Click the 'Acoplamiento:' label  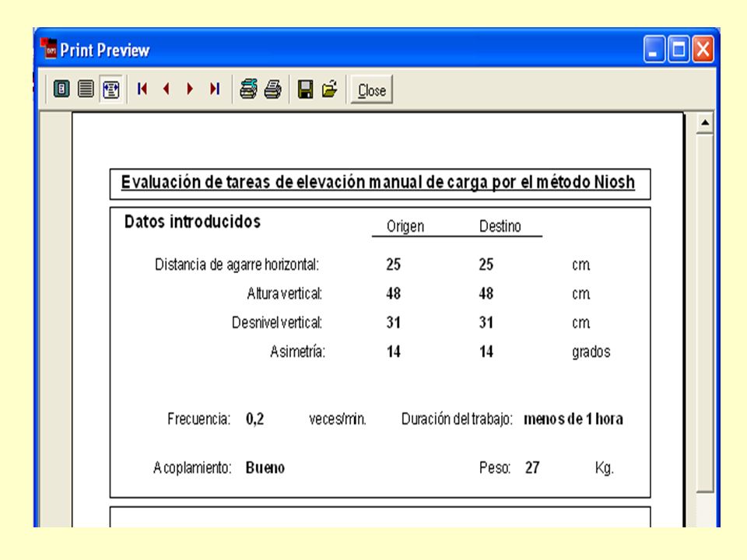(x=192, y=468)
